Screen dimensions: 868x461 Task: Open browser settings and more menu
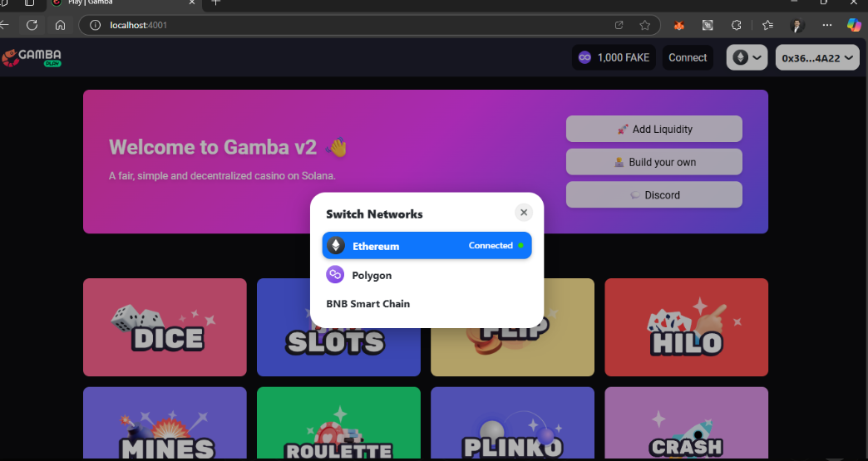click(827, 25)
